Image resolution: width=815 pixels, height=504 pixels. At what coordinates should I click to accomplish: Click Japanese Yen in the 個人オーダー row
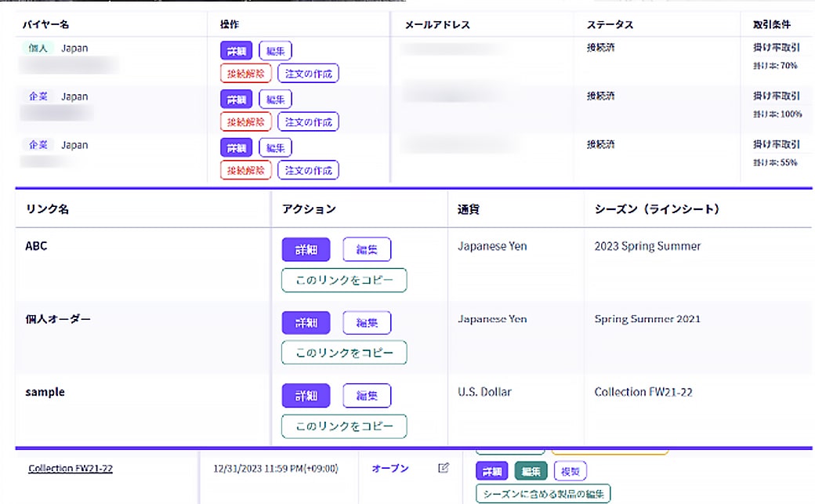point(492,319)
